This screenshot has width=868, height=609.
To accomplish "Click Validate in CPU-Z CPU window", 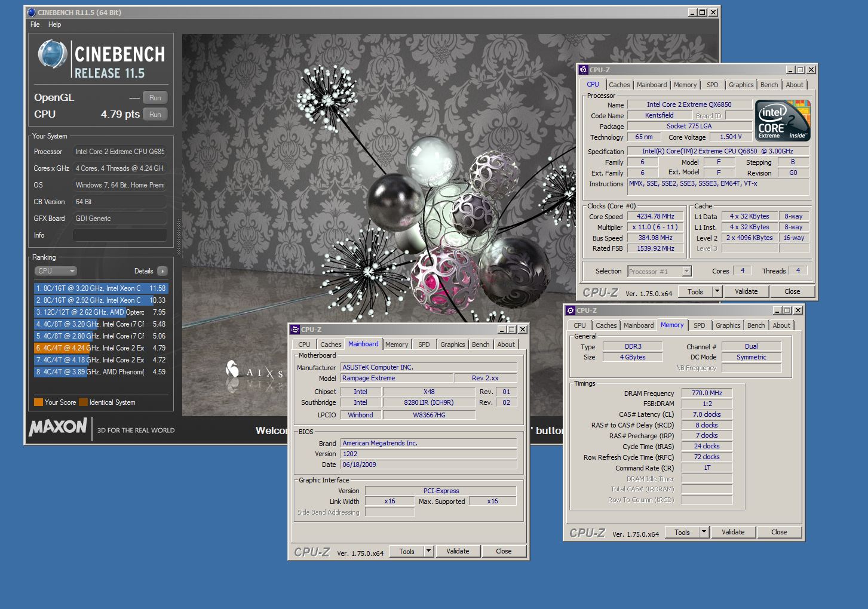I will (x=746, y=291).
